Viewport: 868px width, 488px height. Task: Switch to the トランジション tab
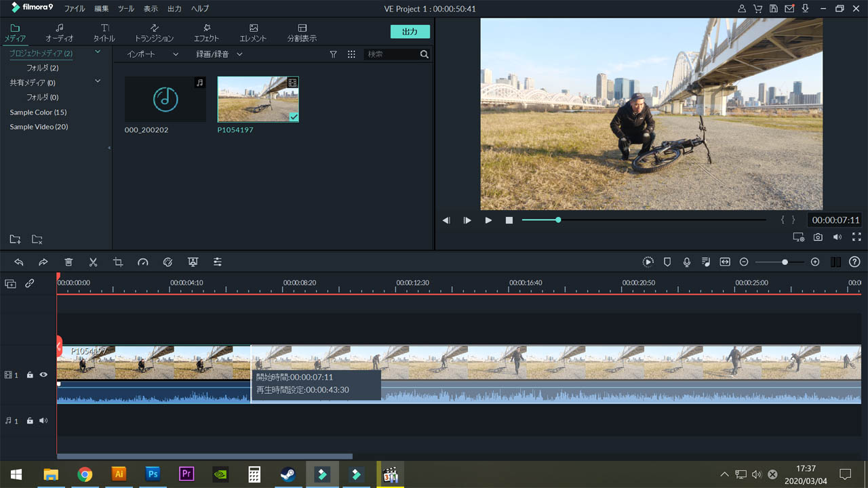[x=154, y=33]
